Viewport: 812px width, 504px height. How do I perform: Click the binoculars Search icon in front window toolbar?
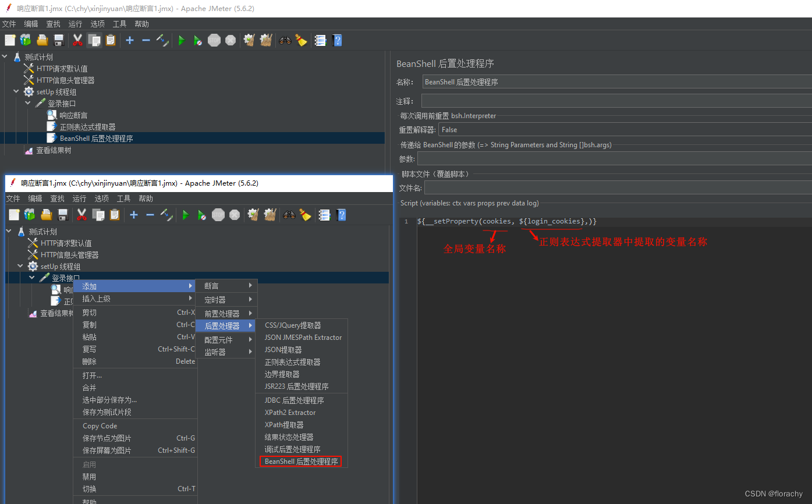point(289,215)
